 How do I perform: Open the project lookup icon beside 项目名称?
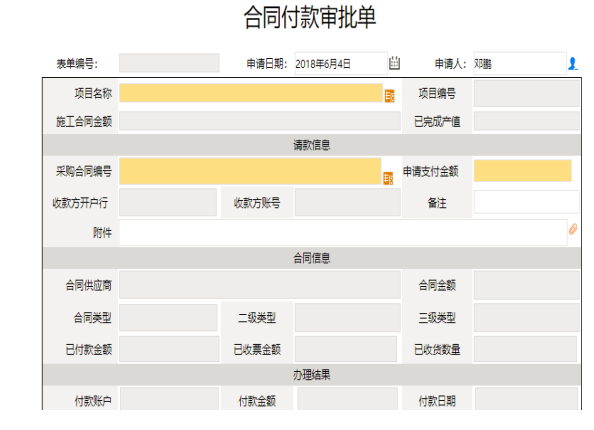pyautogui.click(x=389, y=96)
